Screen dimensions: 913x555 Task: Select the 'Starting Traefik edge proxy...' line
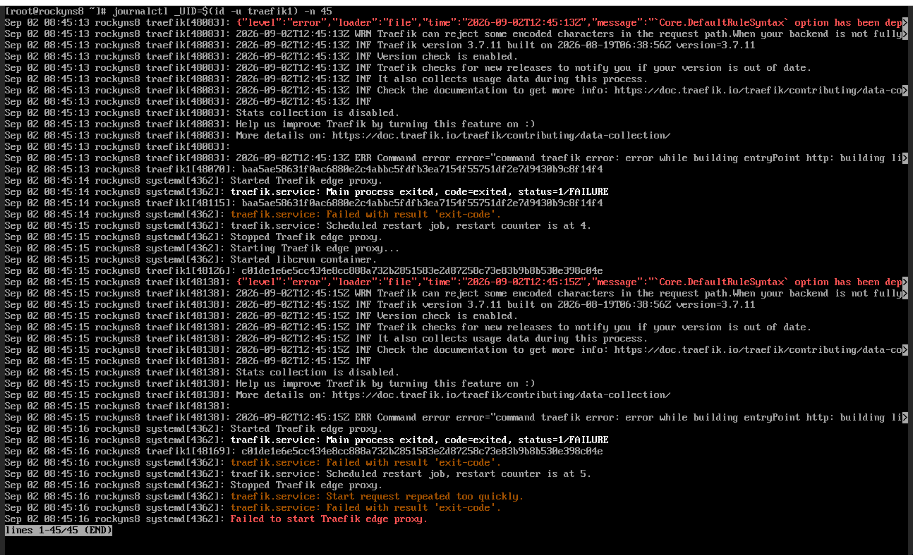tap(314, 248)
